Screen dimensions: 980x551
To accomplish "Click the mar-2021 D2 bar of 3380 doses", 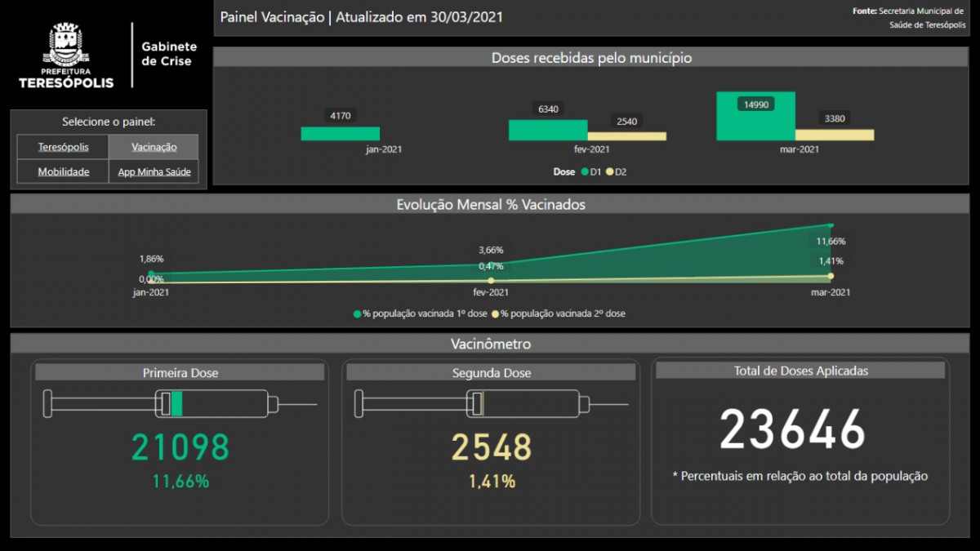I will pos(834,135).
